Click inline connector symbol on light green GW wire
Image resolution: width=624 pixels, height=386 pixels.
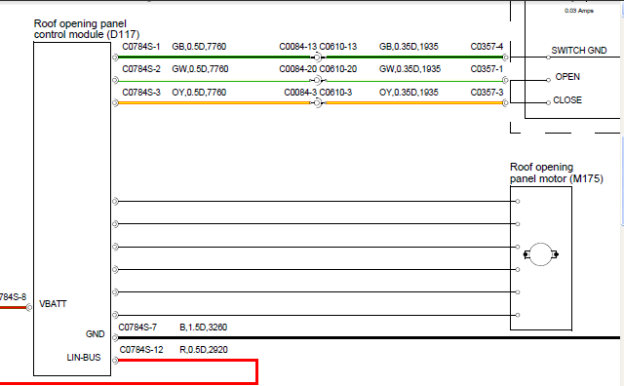click(317, 80)
